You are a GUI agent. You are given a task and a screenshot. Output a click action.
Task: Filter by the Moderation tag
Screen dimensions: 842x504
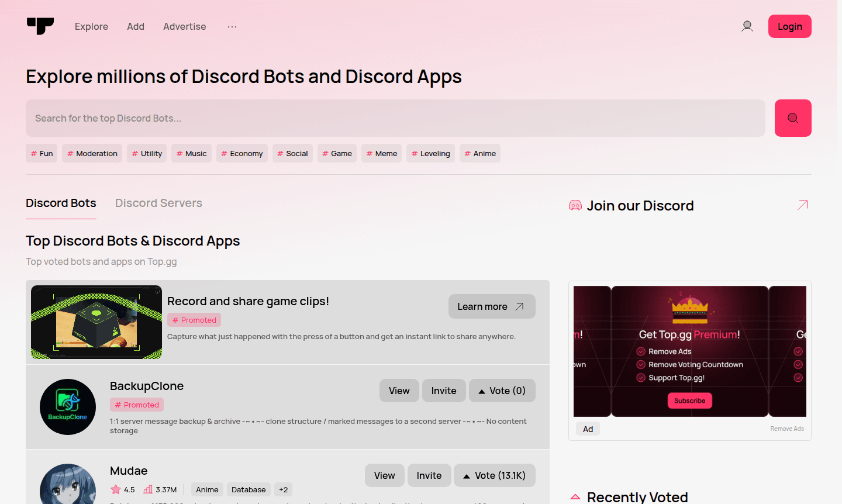click(92, 154)
